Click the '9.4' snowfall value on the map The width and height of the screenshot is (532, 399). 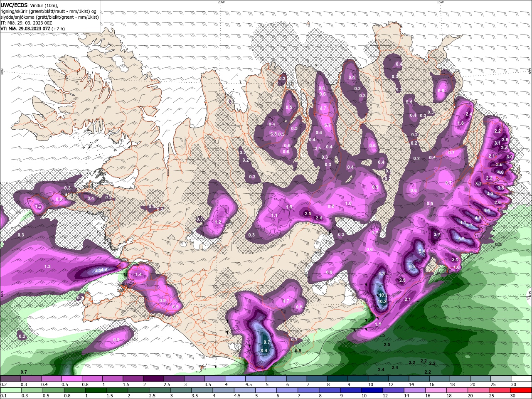pos(264,350)
